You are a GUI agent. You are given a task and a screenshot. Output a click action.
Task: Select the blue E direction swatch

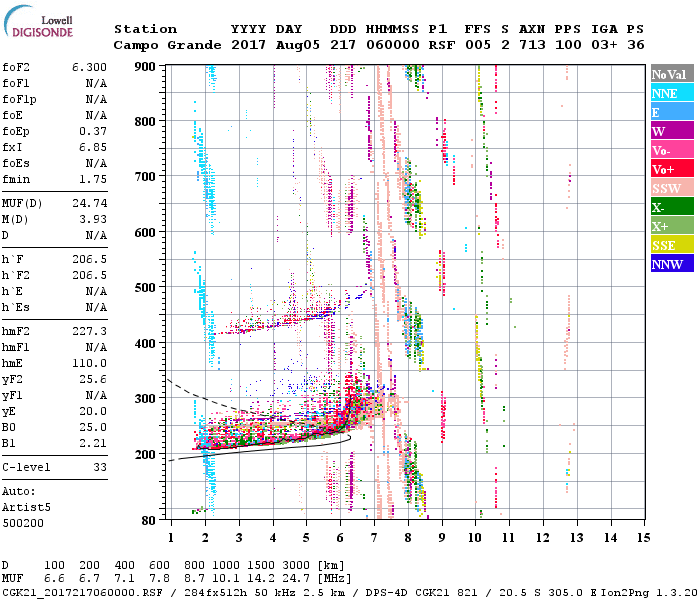click(671, 112)
